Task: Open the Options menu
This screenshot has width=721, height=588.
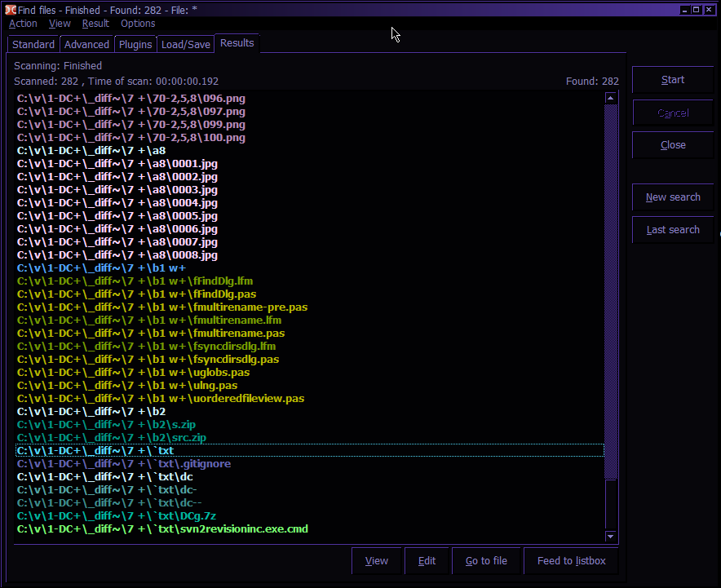Action: click(138, 24)
